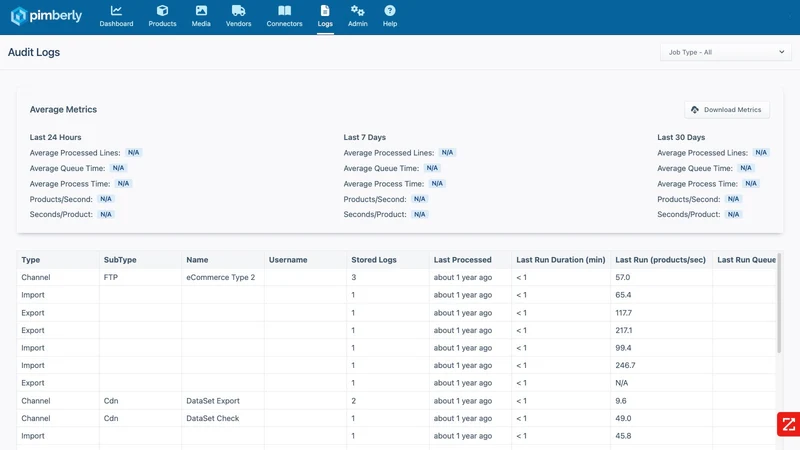
Task: Click the Last 24 Hours heading
Action: point(55,137)
